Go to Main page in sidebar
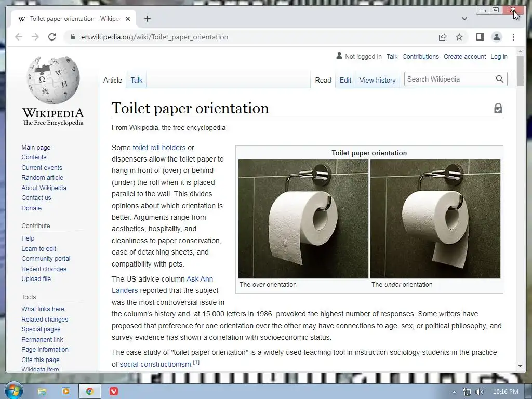The image size is (532, 399). click(x=36, y=147)
